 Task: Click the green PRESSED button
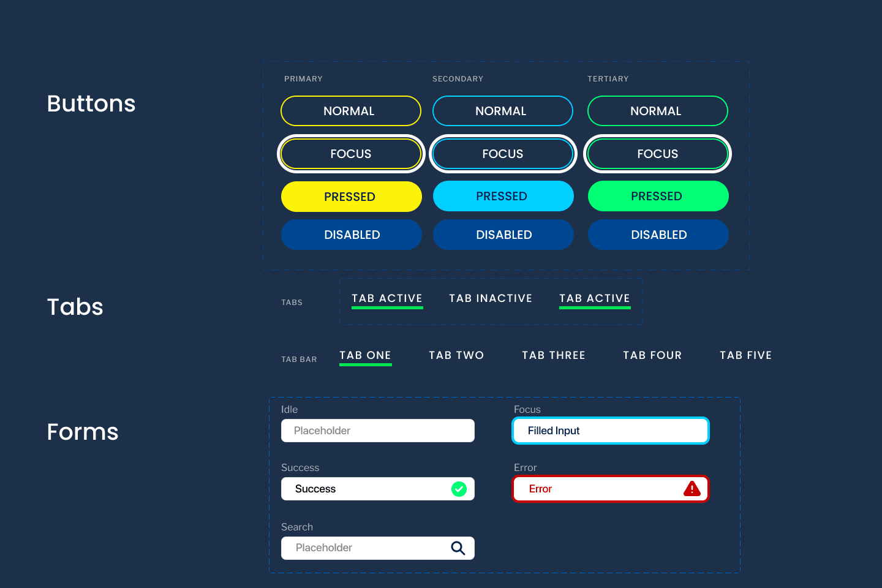658,196
